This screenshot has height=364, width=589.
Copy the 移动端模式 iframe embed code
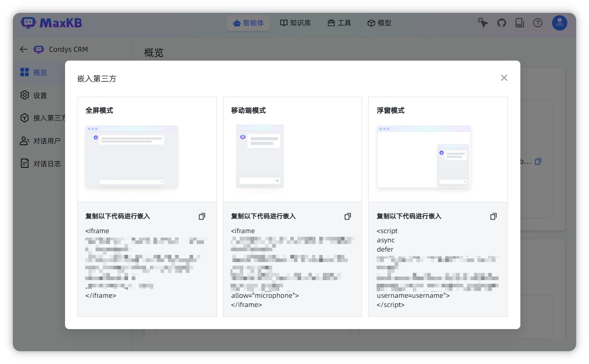pos(348,216)
